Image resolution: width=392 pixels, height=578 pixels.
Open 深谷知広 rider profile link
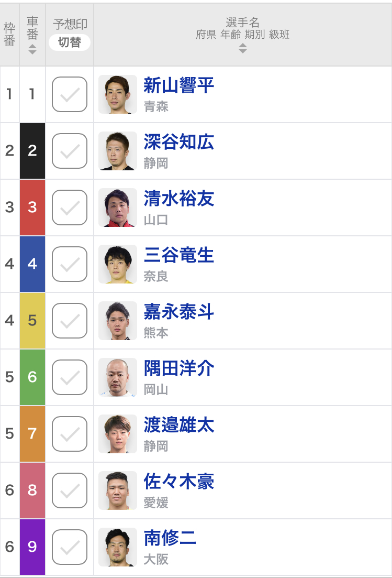pyautogui.click(x=179, y=142)
